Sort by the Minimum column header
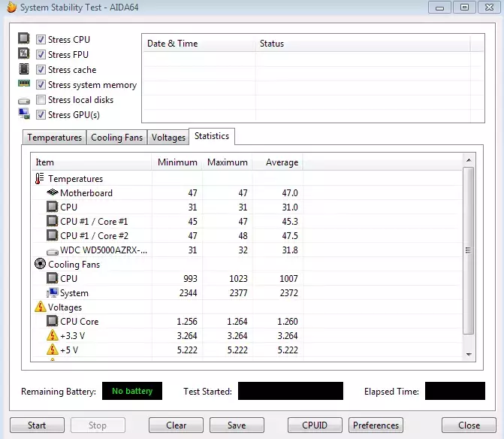 pos(177,162)
